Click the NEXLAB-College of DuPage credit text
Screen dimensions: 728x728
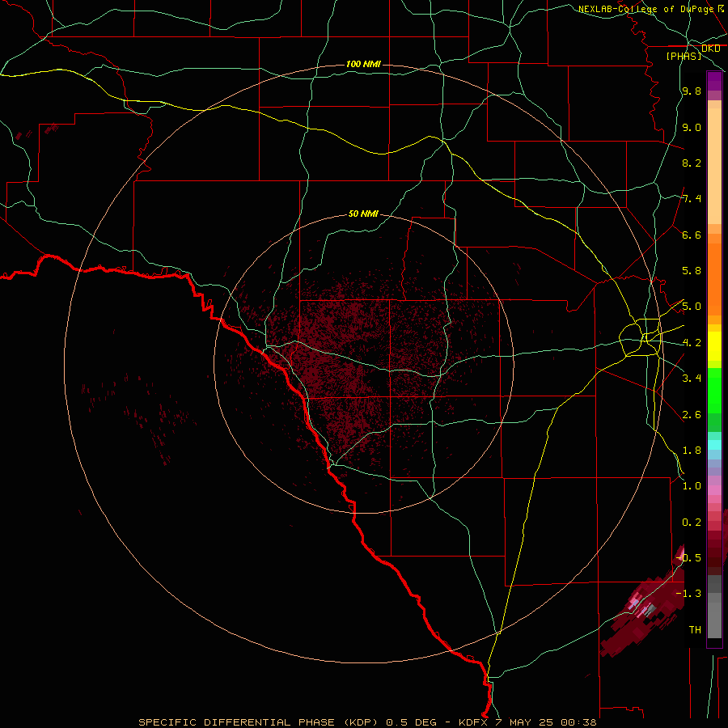click(x=649, y=9)
